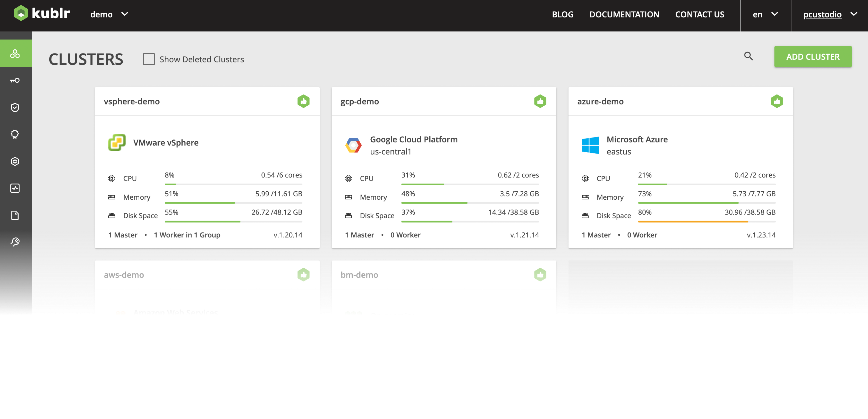Open the wrench tools sidebar icon
This screenshot has height=419, width=868.
[x=15, y=242]
